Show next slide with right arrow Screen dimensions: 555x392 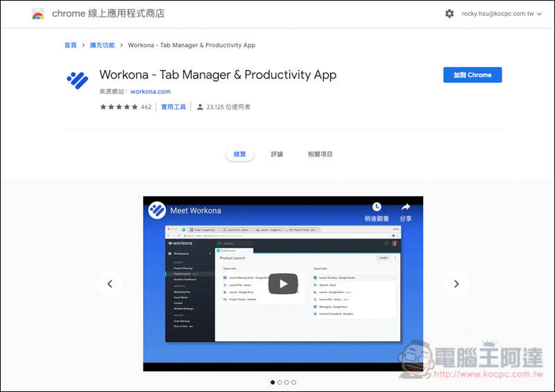(x=456, y=284)
